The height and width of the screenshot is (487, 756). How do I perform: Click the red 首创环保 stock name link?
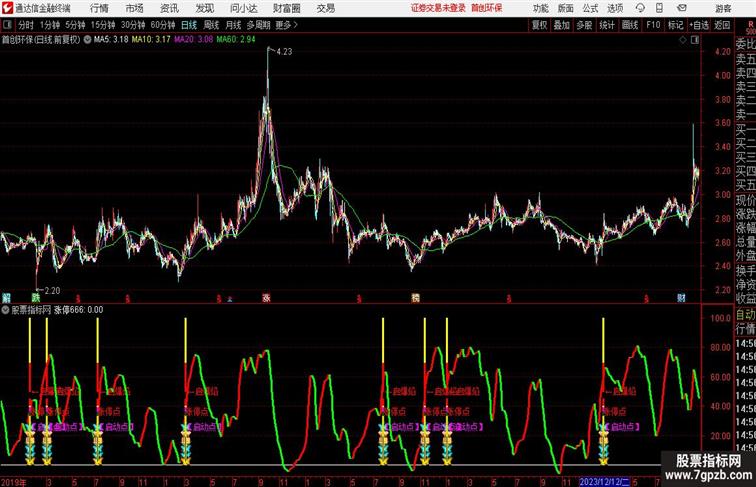[x=486, y=8]
